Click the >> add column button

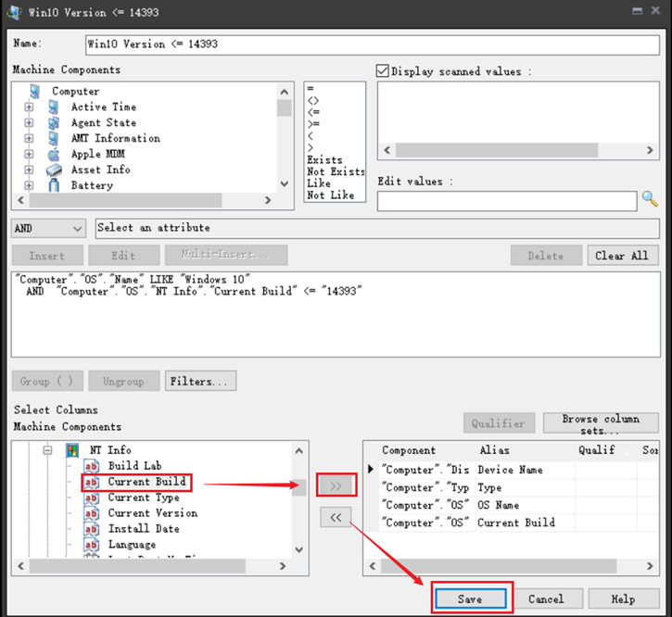tap(336, 485)
